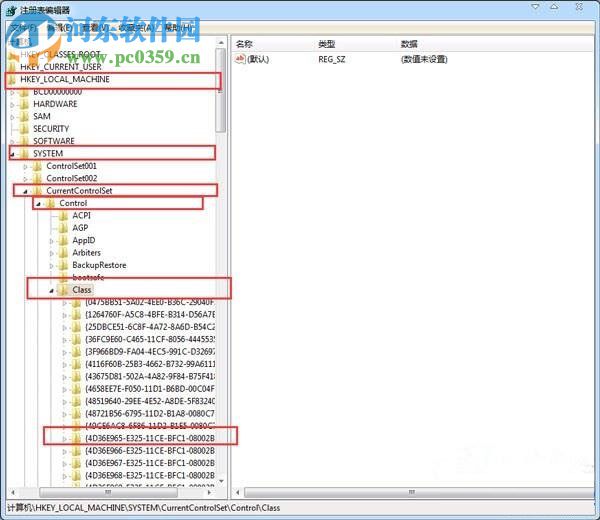Click the HKEY_CURRENT_USER folder icon
Viewport: 600px width, 520px height.
pos(12,67)
